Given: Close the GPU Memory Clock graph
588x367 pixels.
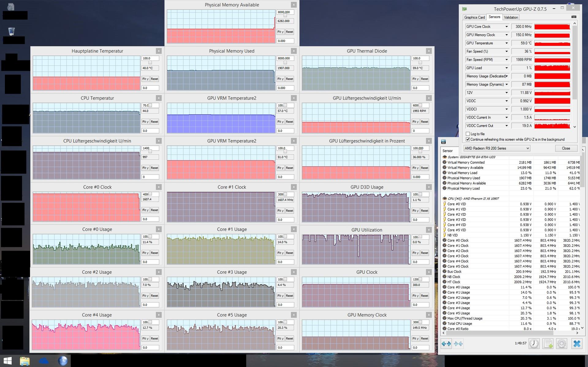Looking at the screenshot, I should click(x=429, y=315).
